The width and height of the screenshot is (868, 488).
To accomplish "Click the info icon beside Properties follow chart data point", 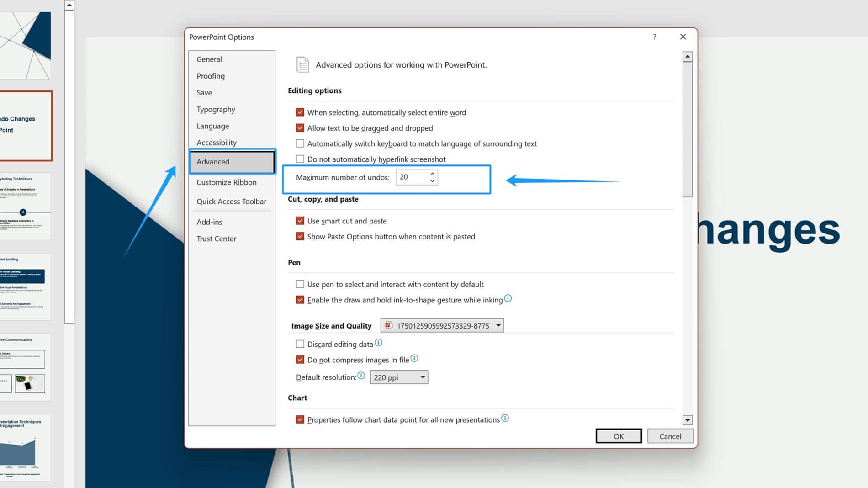I will (505, 418).
